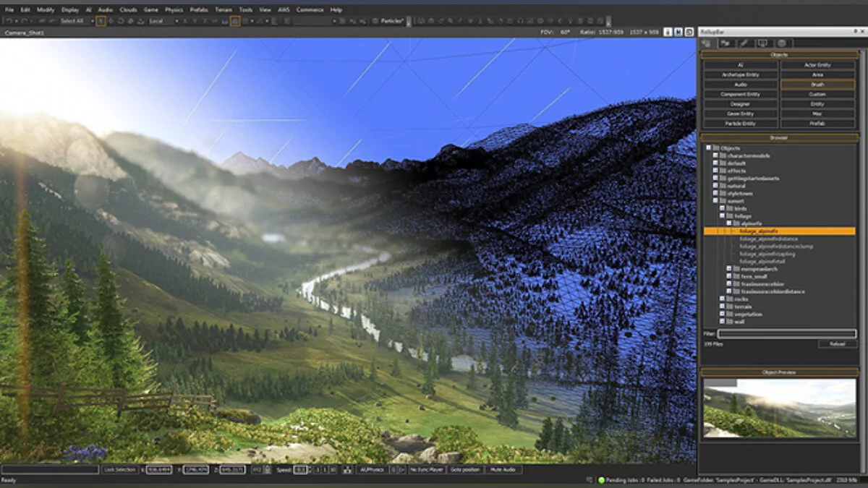
Task: Choose the Move tool beside the select tool
Action: pos(111,21)
